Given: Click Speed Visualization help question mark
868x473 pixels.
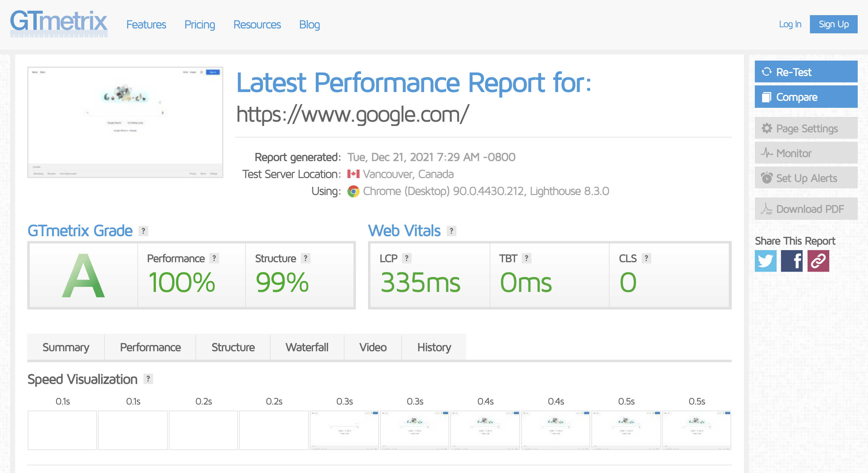Looking at the screenshot, I should [148, 379].
